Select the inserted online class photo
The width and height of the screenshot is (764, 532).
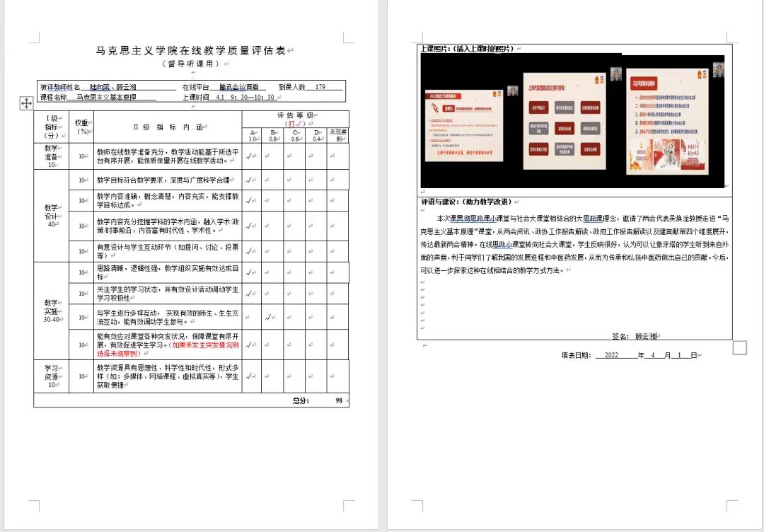(572, 120)
